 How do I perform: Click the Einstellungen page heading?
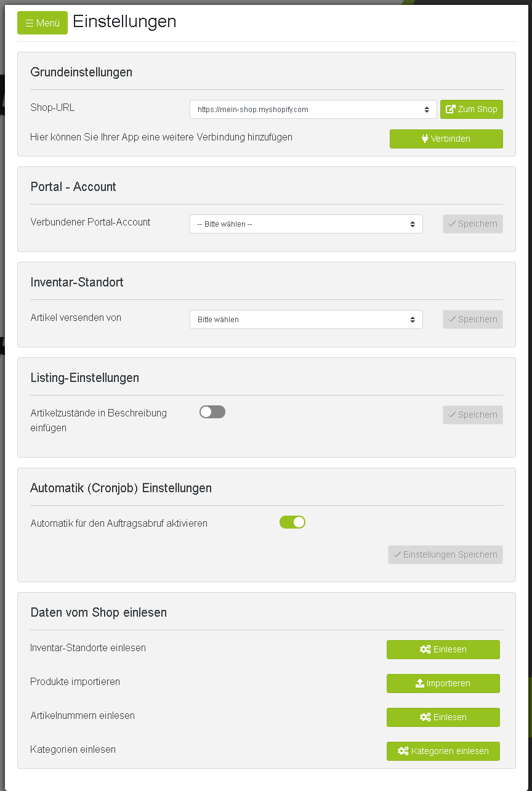(x=124, y=22)
